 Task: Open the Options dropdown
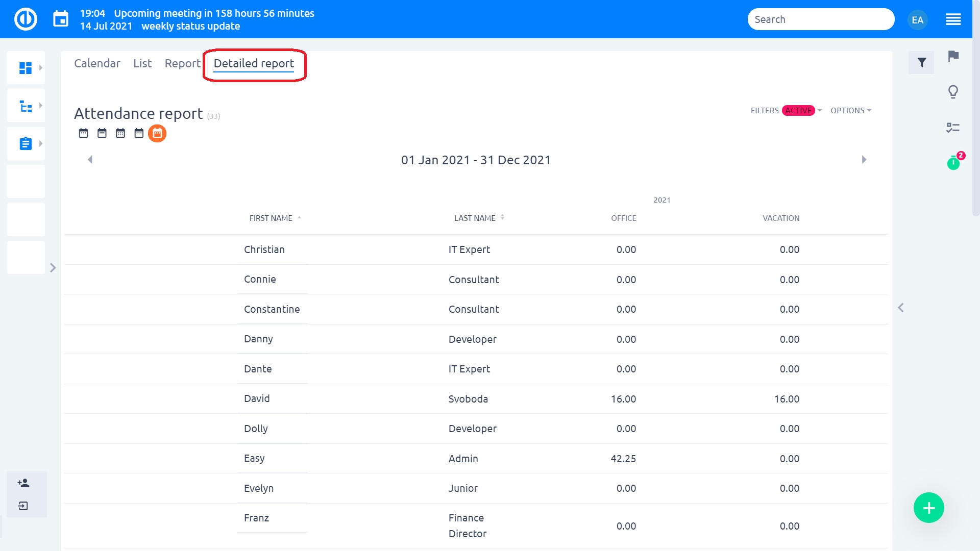(850, 111)
